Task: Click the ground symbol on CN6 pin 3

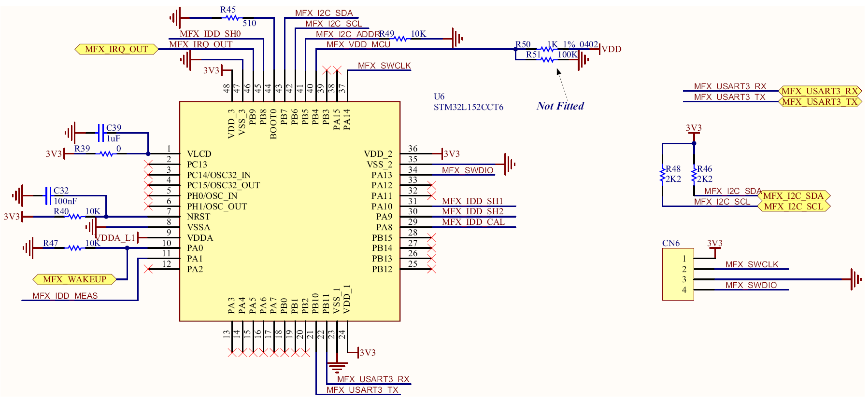Action: coord(856,279)
